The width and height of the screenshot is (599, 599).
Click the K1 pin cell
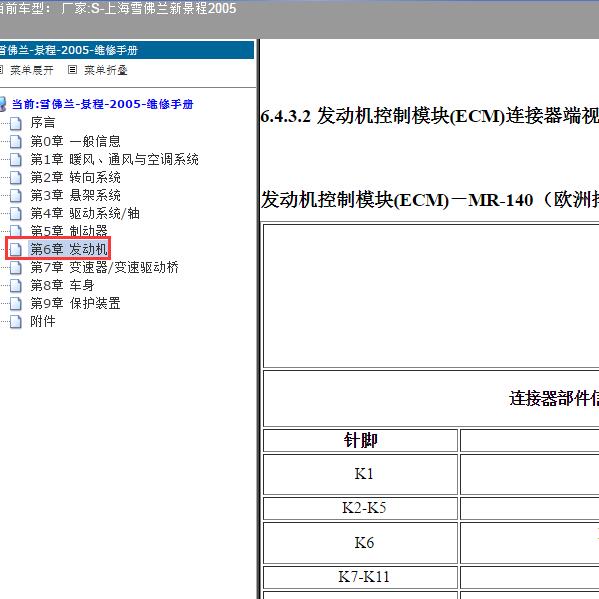(360, 474)
